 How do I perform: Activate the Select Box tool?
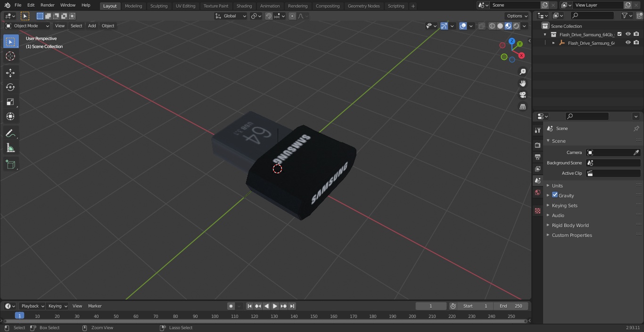[10, 41]
